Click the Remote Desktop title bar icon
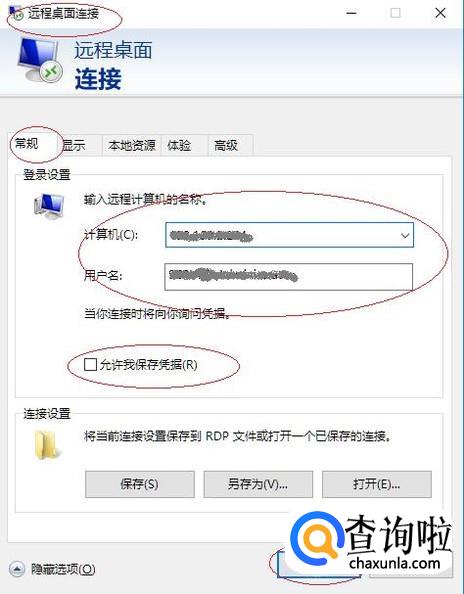The width and height of the screenshot is (464, 594). point(17,14)
